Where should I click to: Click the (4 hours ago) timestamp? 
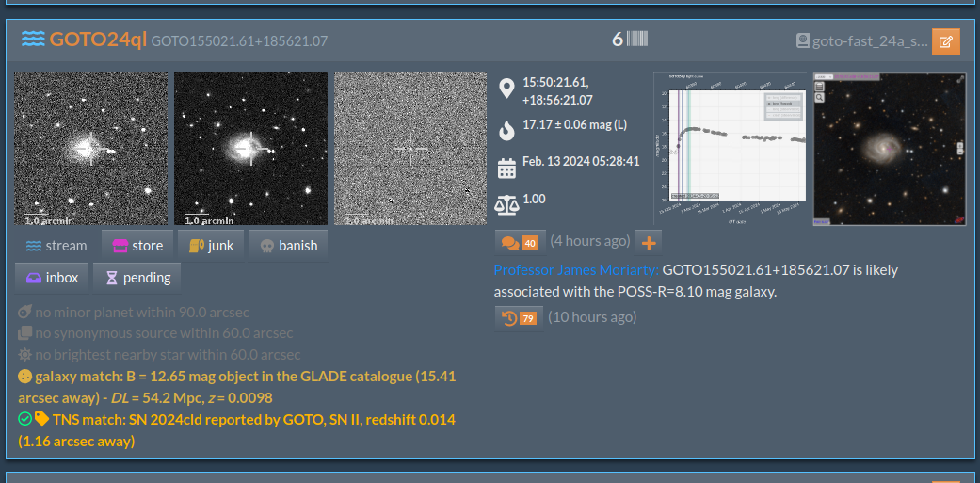(590, 241)
